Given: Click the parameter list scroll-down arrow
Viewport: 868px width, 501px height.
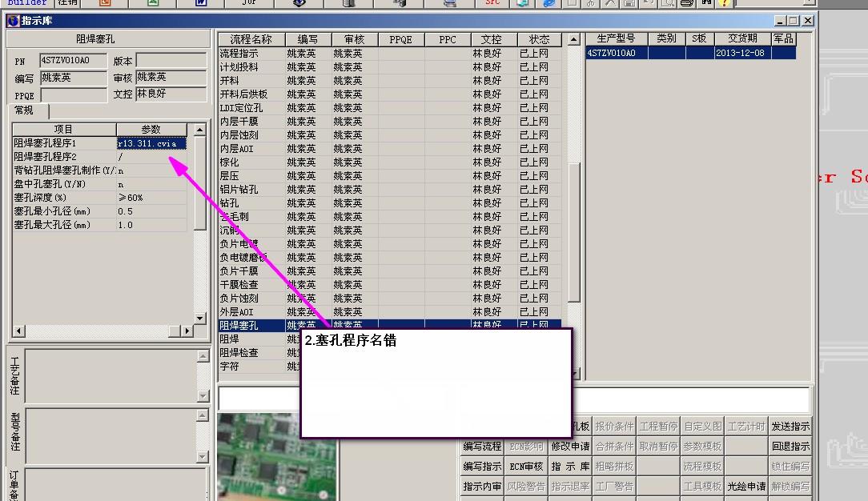Looking at the screenshot, I should click(200, 318).
